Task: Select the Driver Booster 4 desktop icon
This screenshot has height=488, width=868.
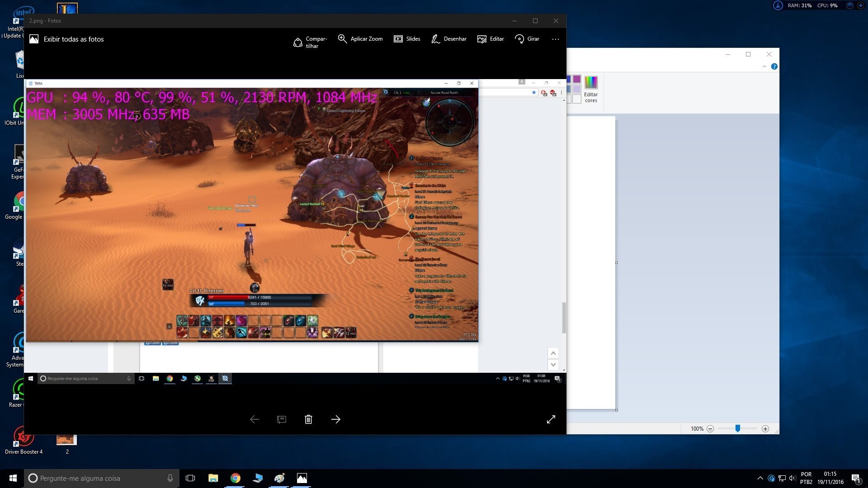Action: 24,441
